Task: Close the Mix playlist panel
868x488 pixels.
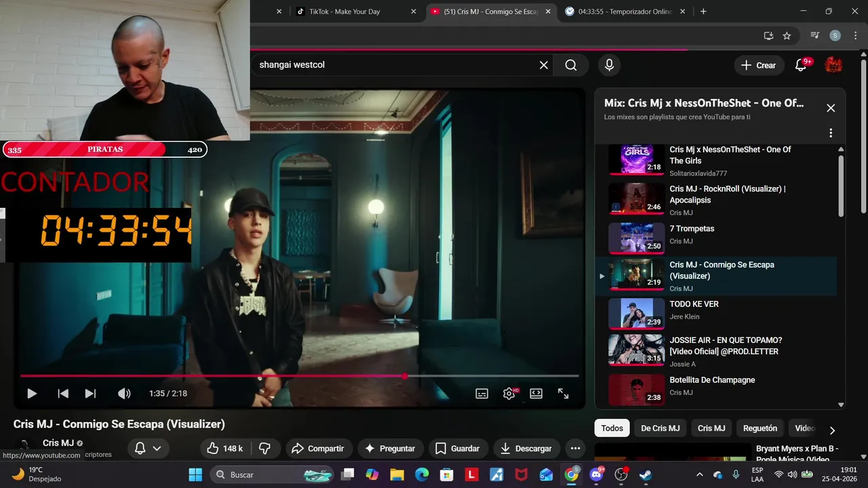Action: pos(831,108)
